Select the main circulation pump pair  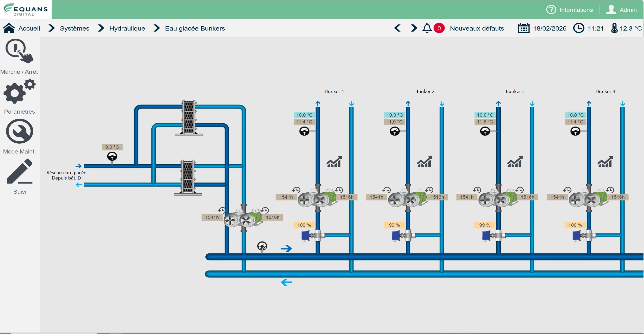[243, 218]
